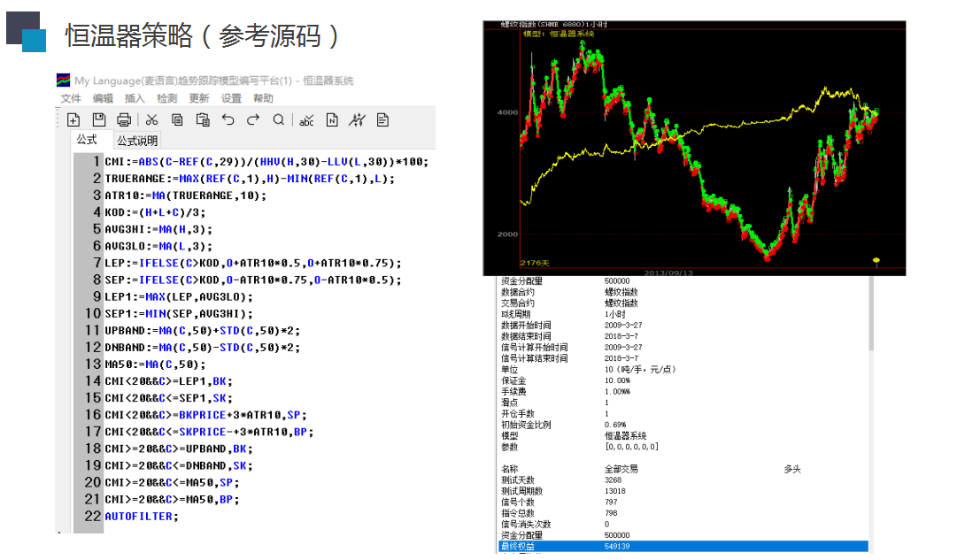The image size is (957, 560).
Task: Click the document N toolbar icon
Action: tap(332, 120)
